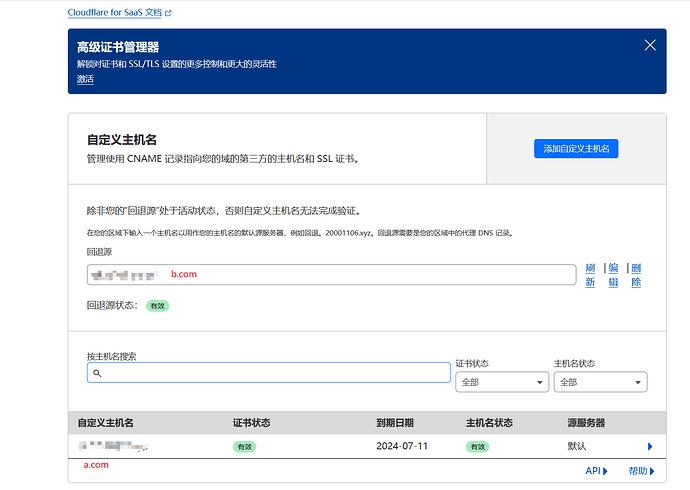Open the Cloudflare for SaaS 文档 link
The image size is (690, 490).
coord(115,13)
